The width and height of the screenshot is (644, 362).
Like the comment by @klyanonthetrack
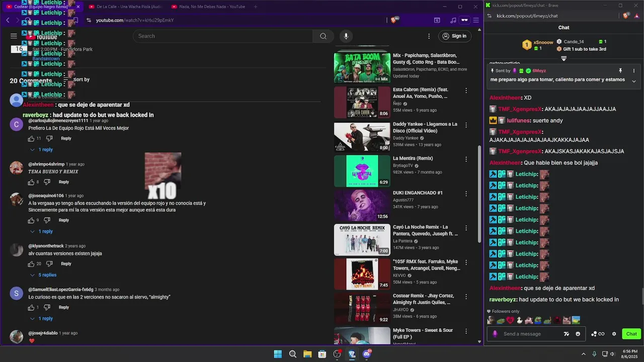pos(31,264)
